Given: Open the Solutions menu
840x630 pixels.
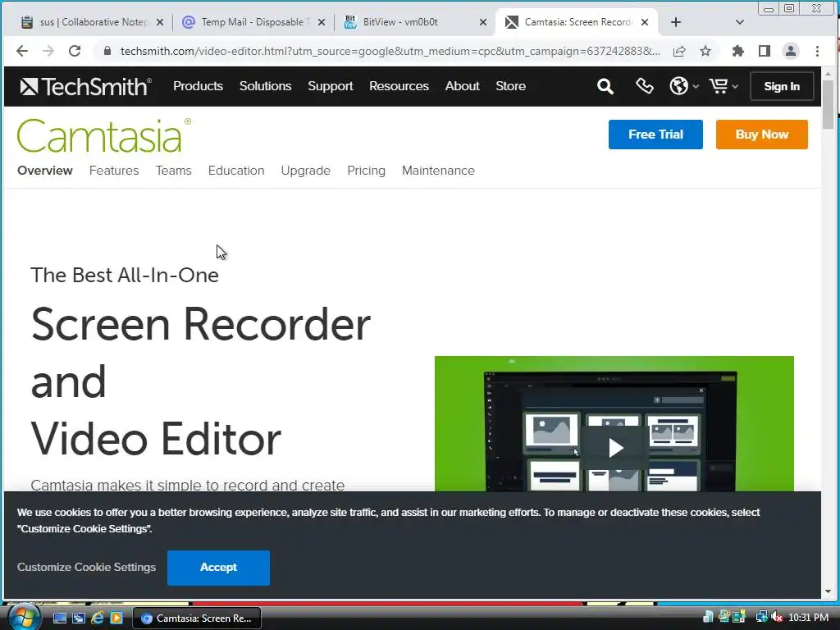Looking at the screenshot, I should click(265, 85).
